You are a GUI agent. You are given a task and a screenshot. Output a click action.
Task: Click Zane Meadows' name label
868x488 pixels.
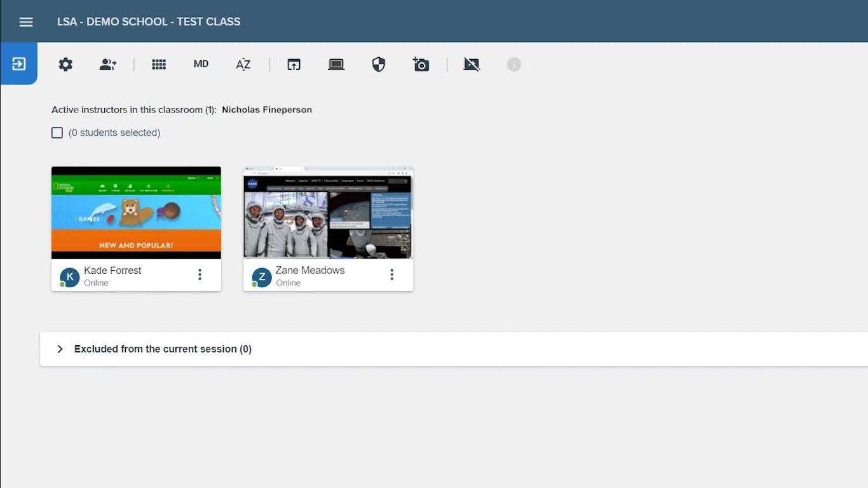point(310,270)
